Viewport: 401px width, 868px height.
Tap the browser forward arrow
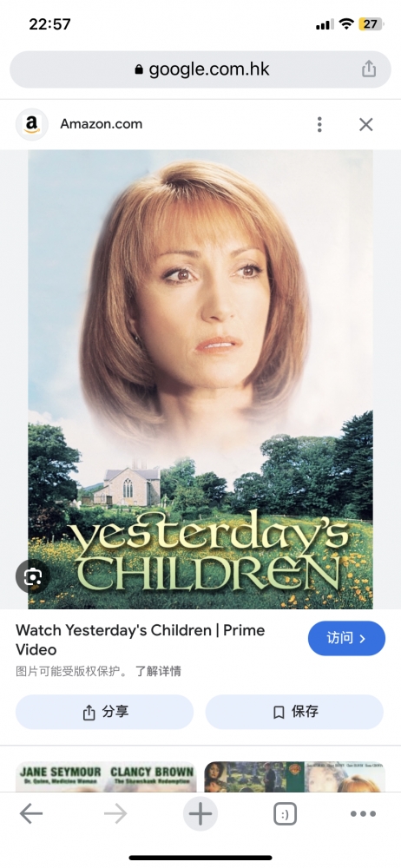click(115, 814)
